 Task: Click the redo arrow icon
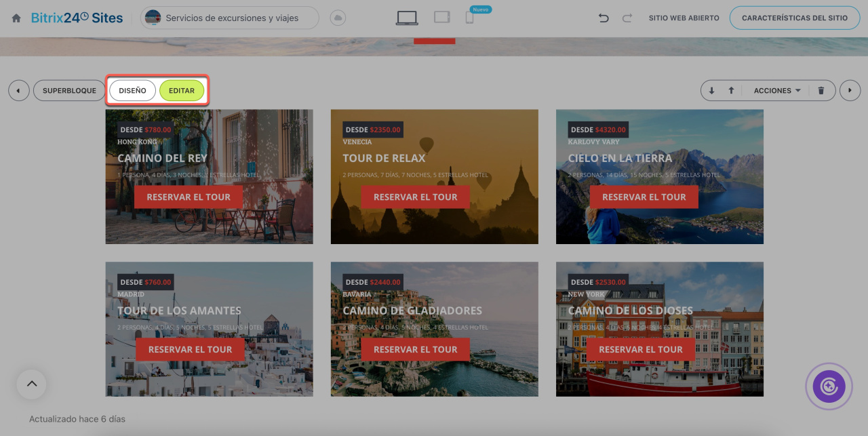point(627,18)
